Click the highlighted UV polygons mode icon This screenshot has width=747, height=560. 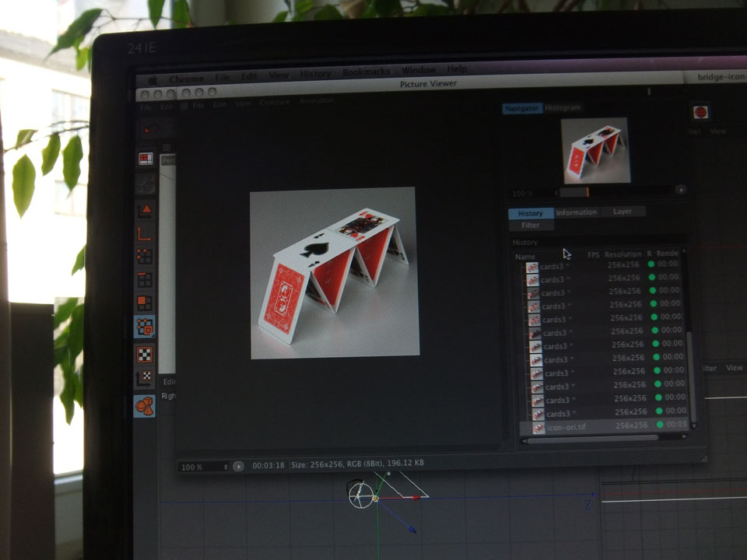[145, 327]
